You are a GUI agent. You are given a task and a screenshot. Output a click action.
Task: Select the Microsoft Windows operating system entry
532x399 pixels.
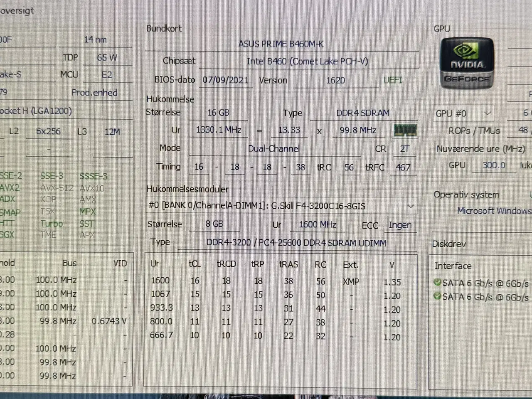coord(494,211)
